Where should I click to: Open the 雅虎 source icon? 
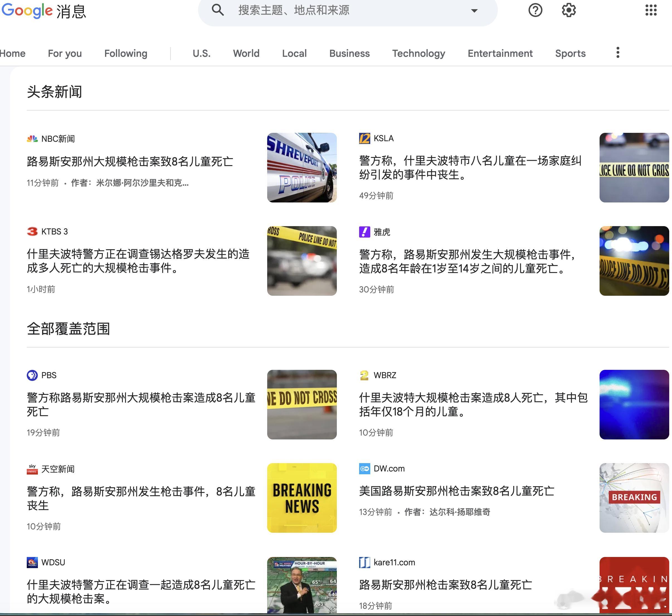click(x=364, y=232)
